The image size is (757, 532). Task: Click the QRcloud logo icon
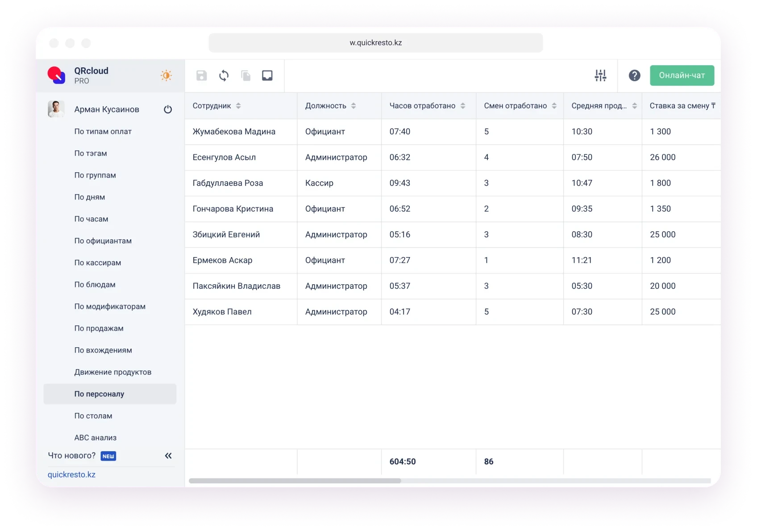57,75
